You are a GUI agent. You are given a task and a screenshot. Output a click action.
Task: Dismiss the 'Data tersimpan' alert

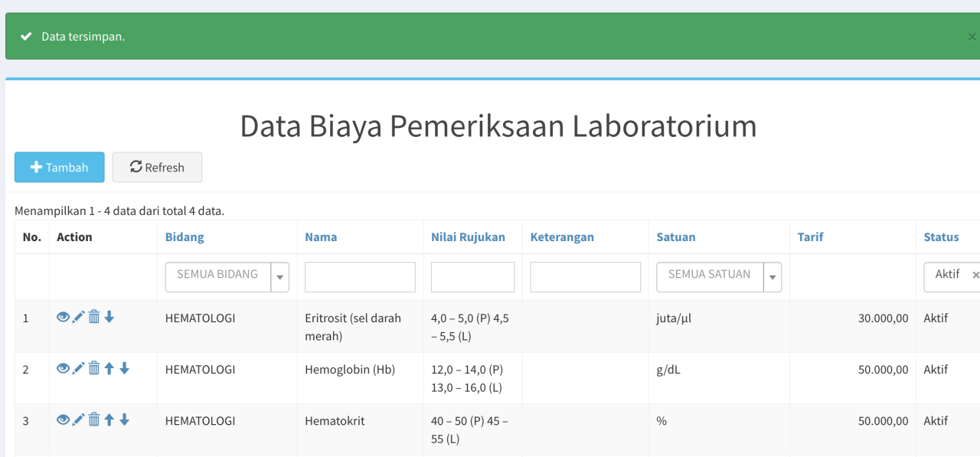tap(972, 37)
